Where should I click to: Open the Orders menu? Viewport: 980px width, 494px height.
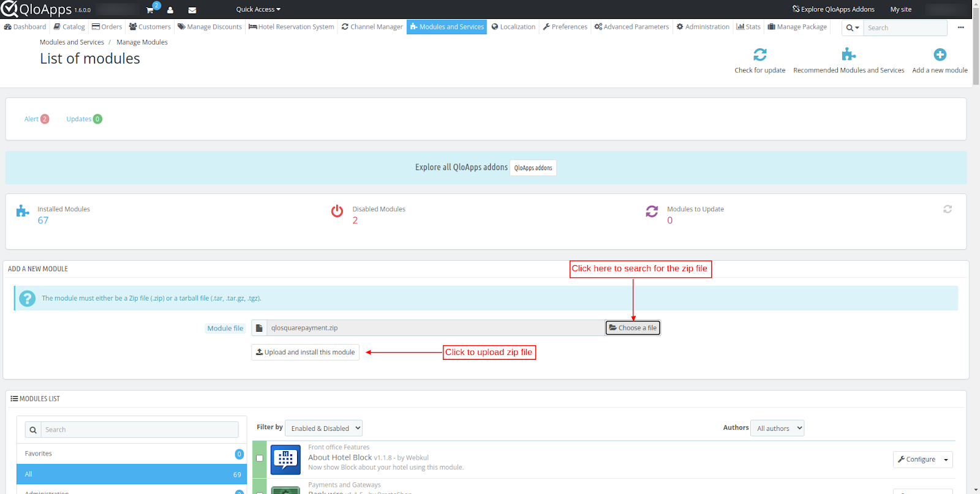107,27
